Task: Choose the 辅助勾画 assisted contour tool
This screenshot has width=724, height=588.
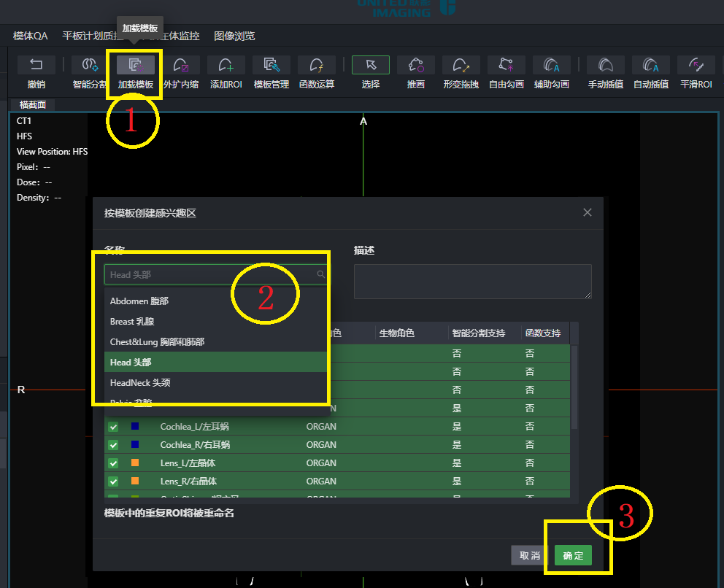Action: point(551,72)
